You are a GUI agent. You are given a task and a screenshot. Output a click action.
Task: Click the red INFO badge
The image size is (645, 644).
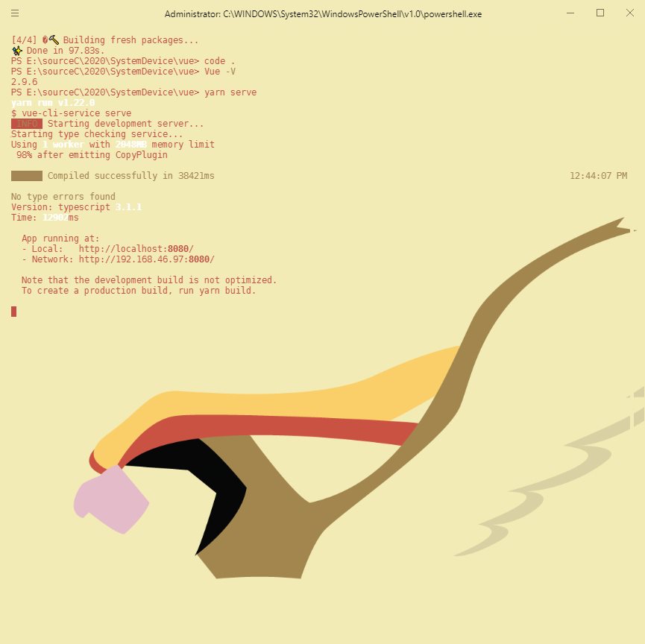tap(27, 124)
